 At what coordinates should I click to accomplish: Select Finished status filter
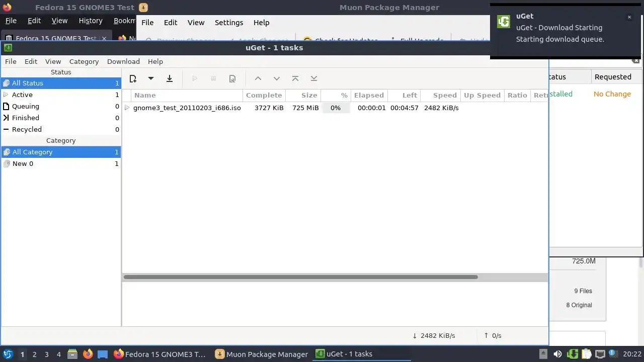[x=61, y=118]
